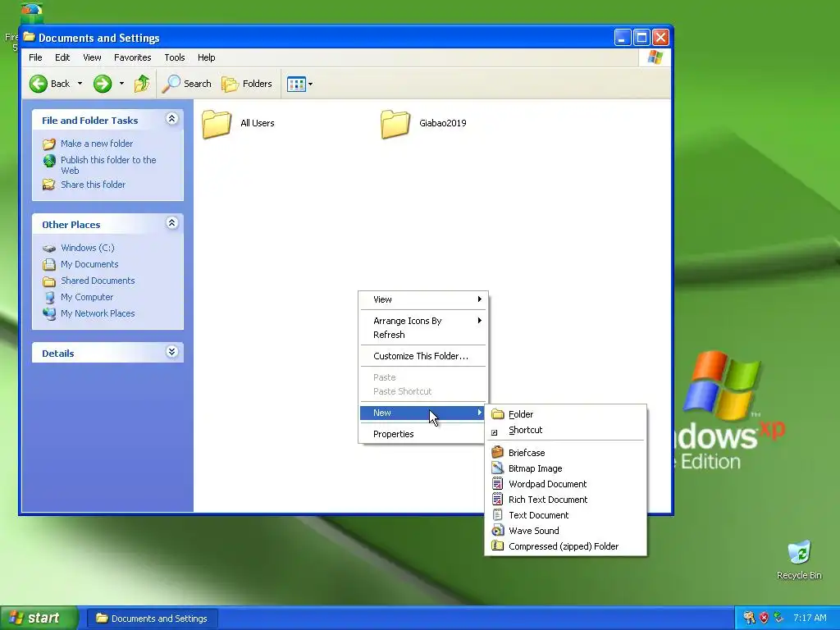
Task: Click Documents and Settings taskbar button
Action: point(152,619)
